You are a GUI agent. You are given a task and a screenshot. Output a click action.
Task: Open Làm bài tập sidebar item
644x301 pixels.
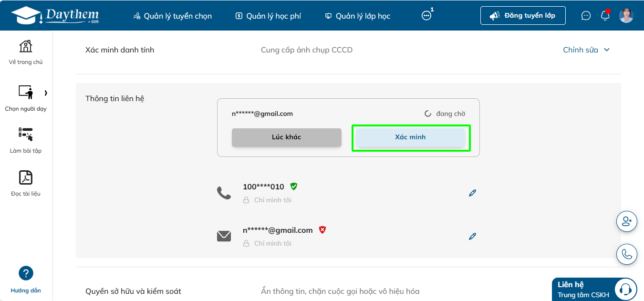click(26, 141)
